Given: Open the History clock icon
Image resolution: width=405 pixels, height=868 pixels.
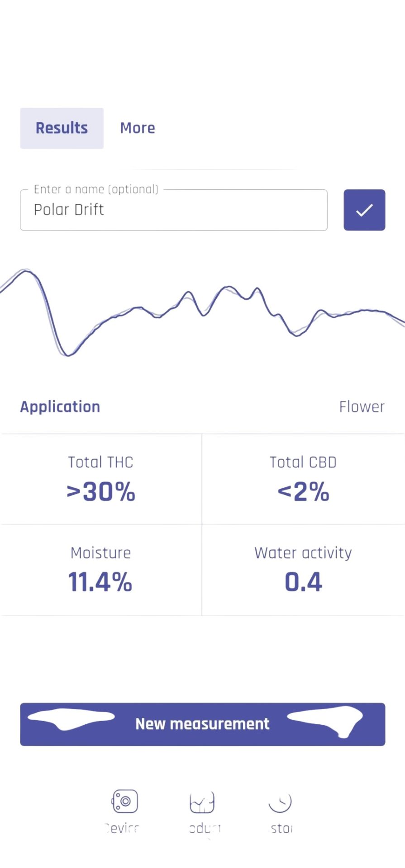Looking at the screenshot, I should click(280, 802).
